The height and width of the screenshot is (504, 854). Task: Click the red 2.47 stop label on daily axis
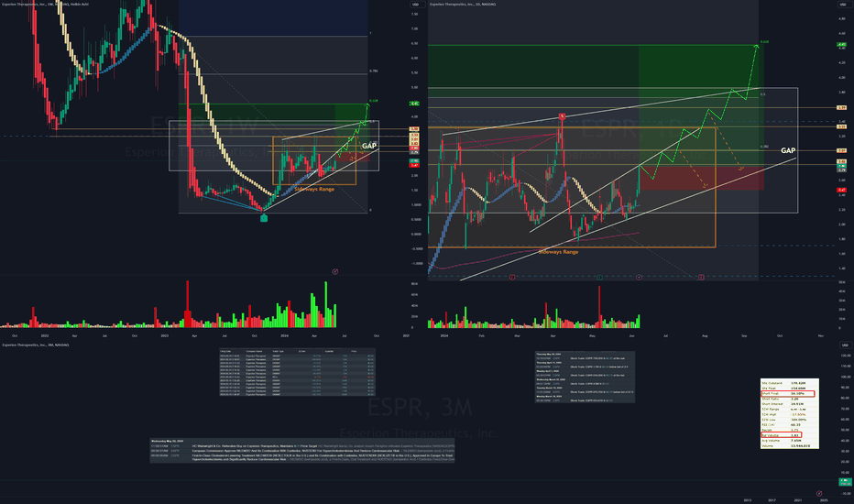pyautogui.click(x=841, y=190)
